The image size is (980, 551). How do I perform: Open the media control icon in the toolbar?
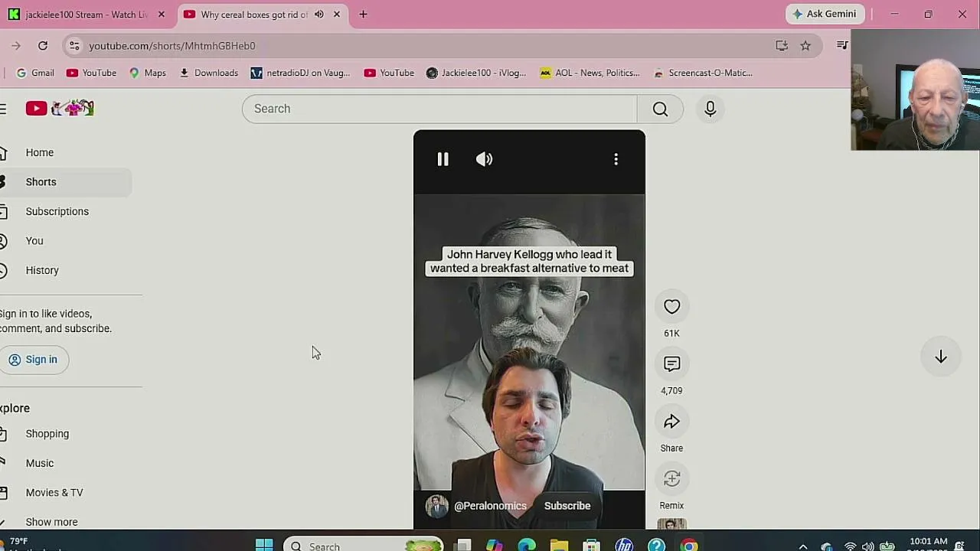842,46
